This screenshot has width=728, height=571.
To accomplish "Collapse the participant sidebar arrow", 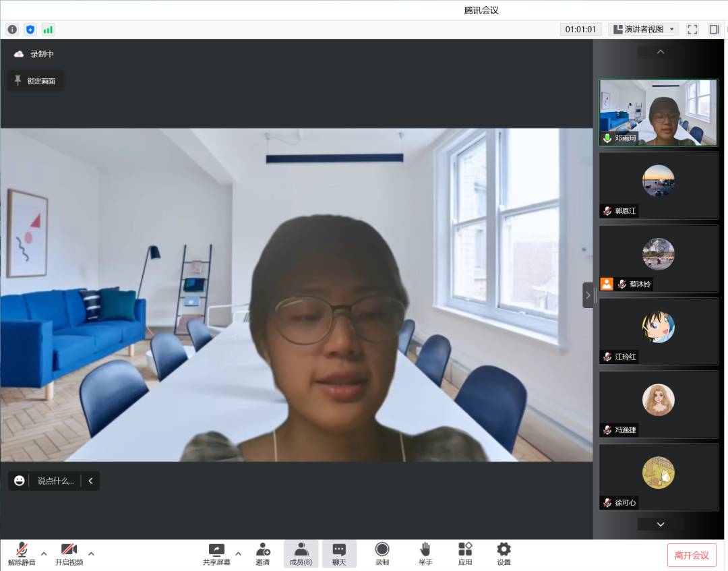I will pyautogui.click(x=588, y=295).
